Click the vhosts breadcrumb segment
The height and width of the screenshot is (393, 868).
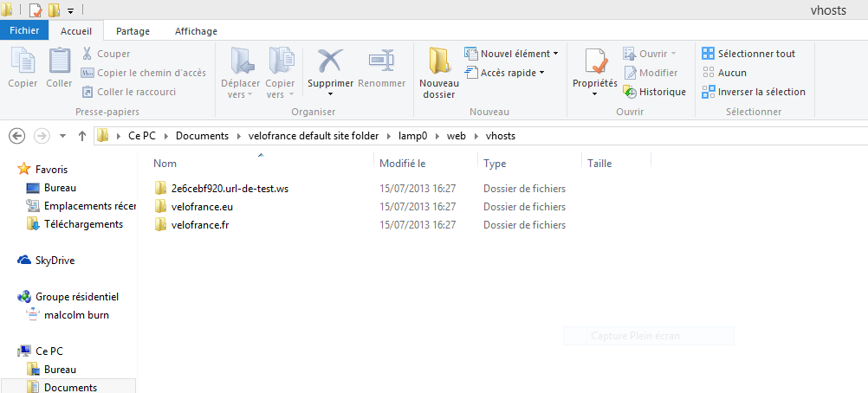coord(501,136)
